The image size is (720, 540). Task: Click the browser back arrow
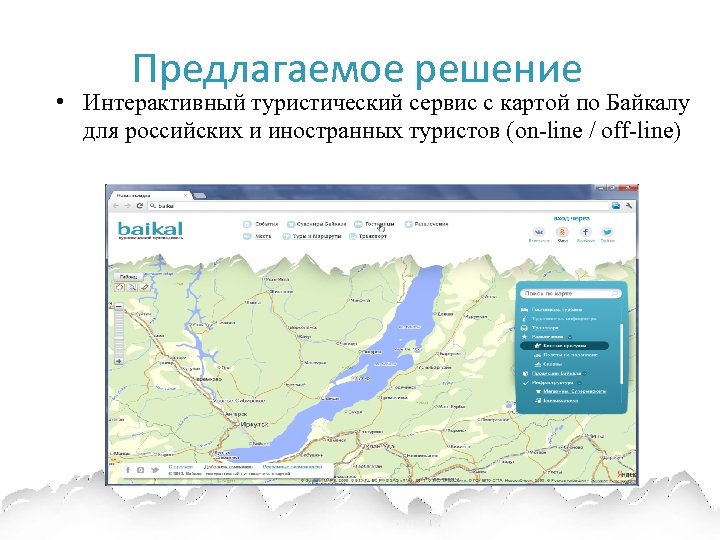(x=116, y=206)
